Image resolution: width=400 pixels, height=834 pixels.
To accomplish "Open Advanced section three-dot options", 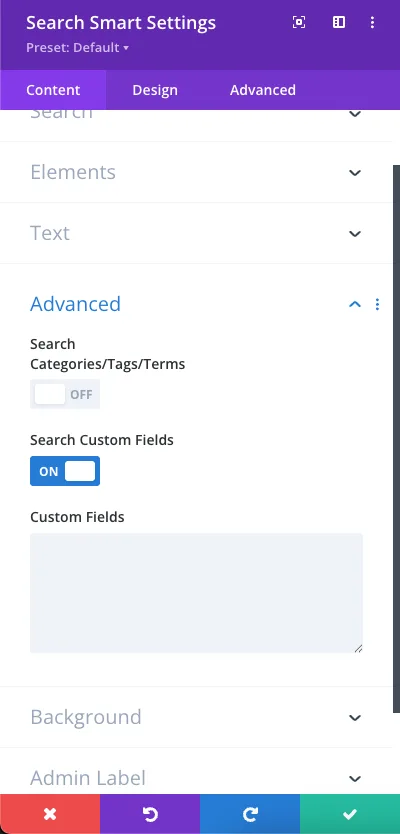I will (x=377, y=304).
